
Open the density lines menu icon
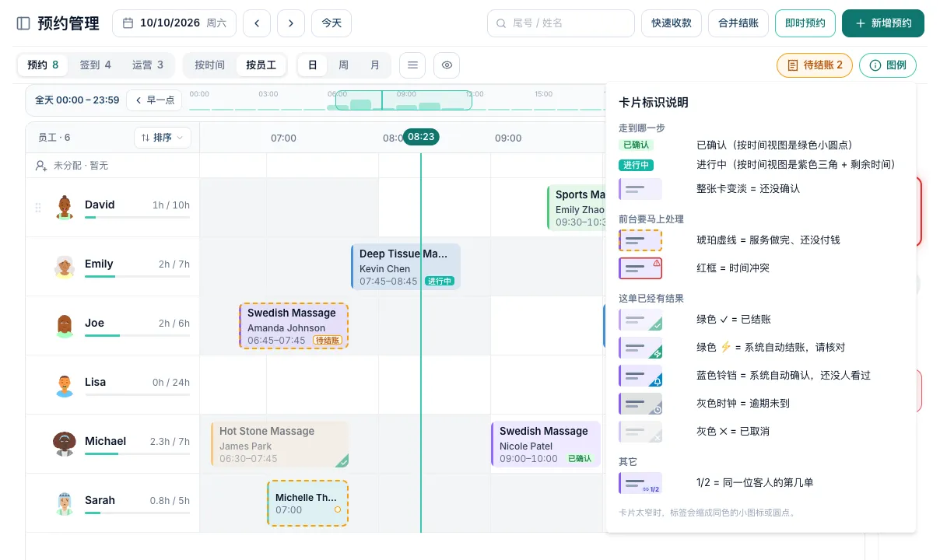[x=412, y=65]
